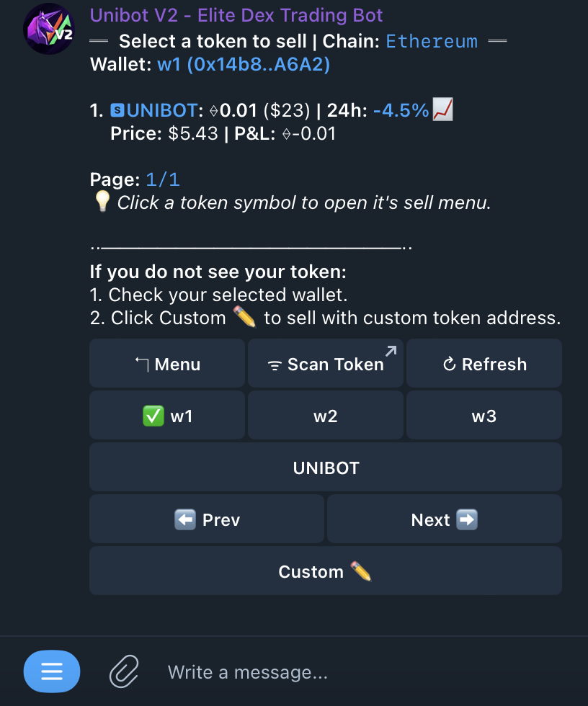Go to Prev page of tokens

[x=207, y=519]
